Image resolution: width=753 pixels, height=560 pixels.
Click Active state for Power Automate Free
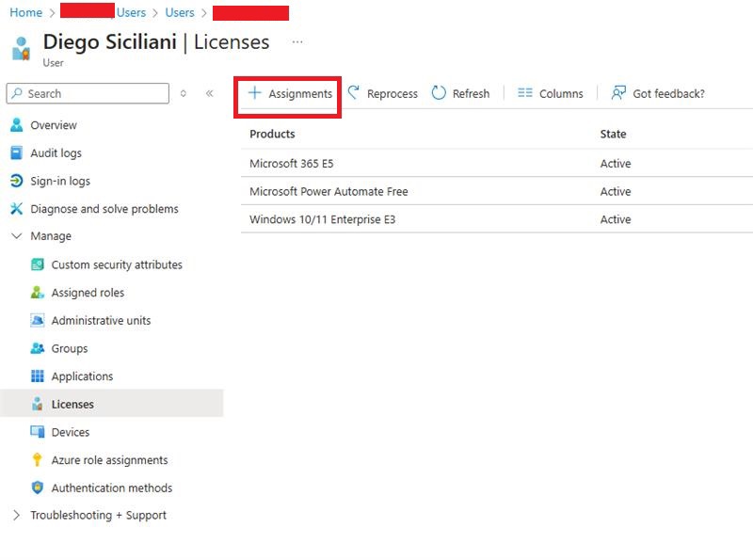click(x=616, y=191)
